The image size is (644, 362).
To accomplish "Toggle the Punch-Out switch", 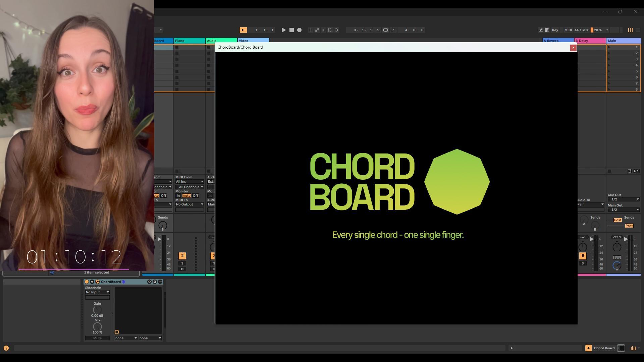I will click(393, 30).
